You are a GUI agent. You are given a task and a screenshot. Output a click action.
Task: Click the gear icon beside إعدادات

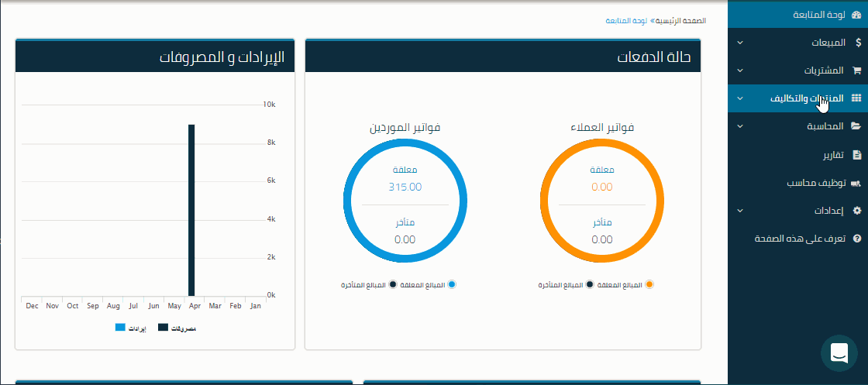tap(856, 211)
